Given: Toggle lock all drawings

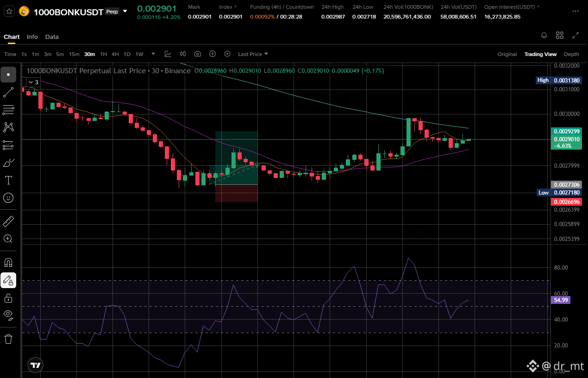Looking at the screenshot, I should (8, 297).
